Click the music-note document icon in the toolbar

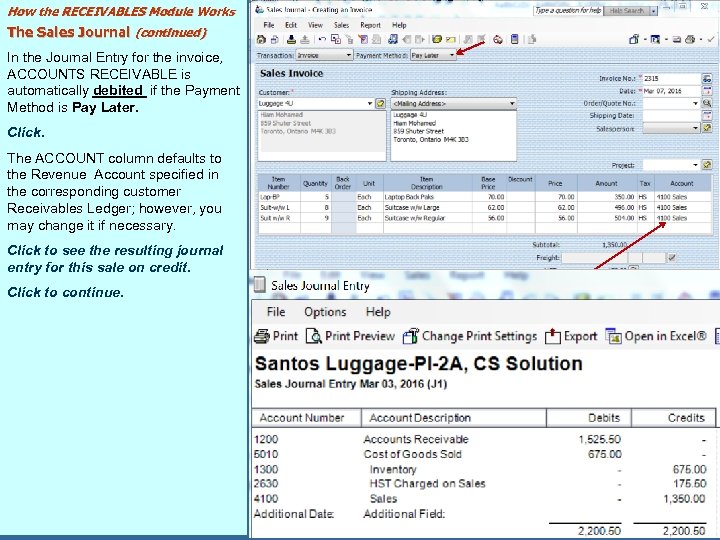(393, 39)
